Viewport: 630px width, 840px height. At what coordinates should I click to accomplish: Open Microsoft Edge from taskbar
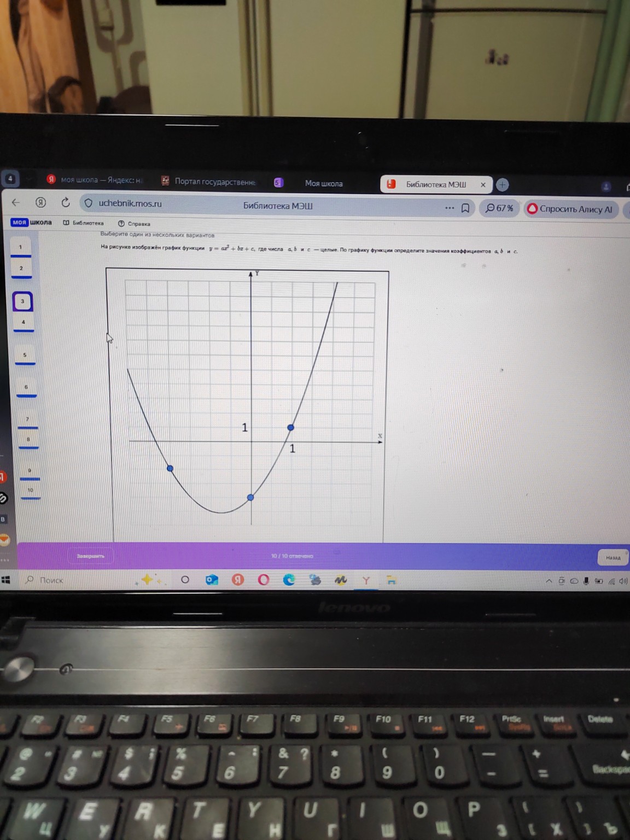coord(289,580)
